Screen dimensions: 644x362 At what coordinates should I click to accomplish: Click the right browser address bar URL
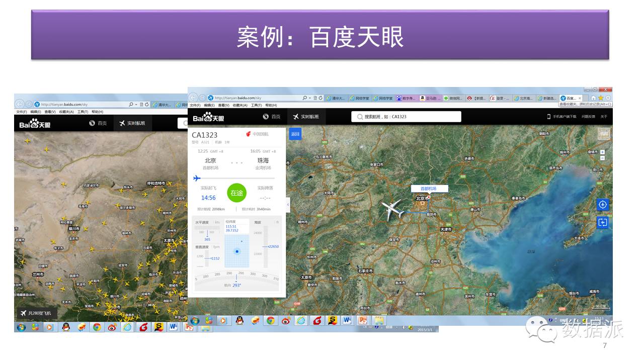238,98
